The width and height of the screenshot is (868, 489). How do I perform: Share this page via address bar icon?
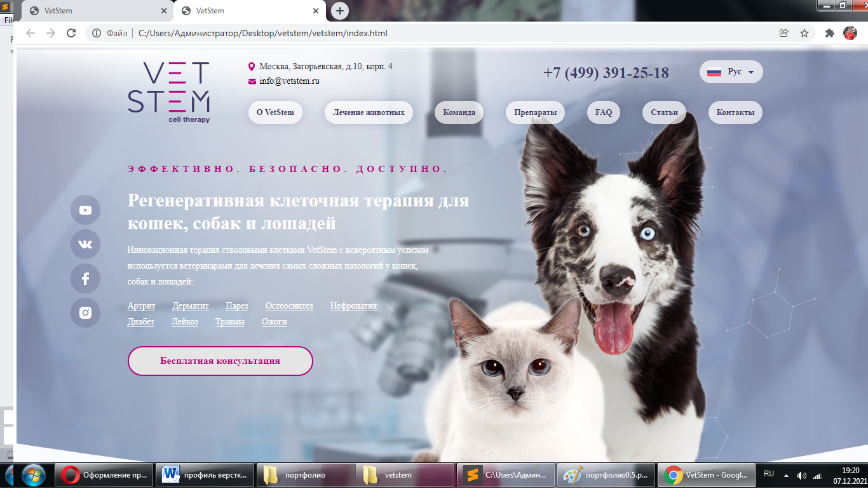784,33
